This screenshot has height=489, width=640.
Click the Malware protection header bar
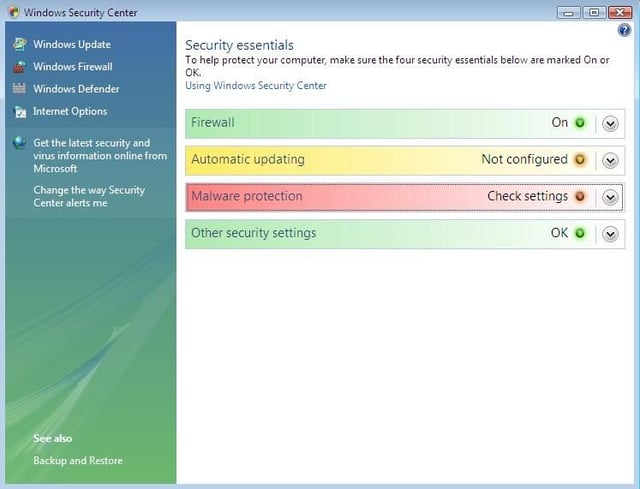pyautogui.click(x=405, y=198)
